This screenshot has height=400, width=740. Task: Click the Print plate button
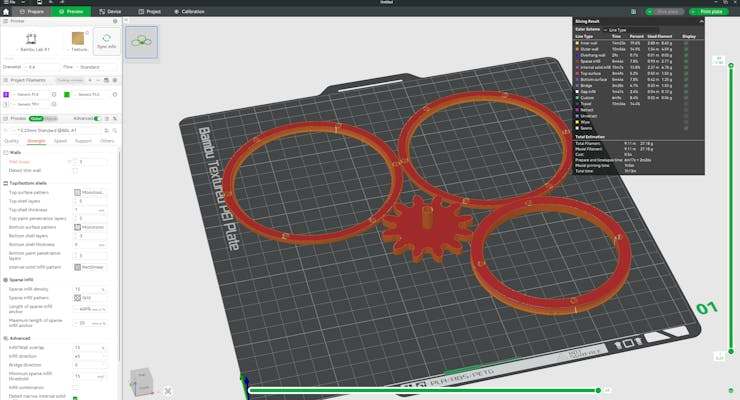click(711, 11)
